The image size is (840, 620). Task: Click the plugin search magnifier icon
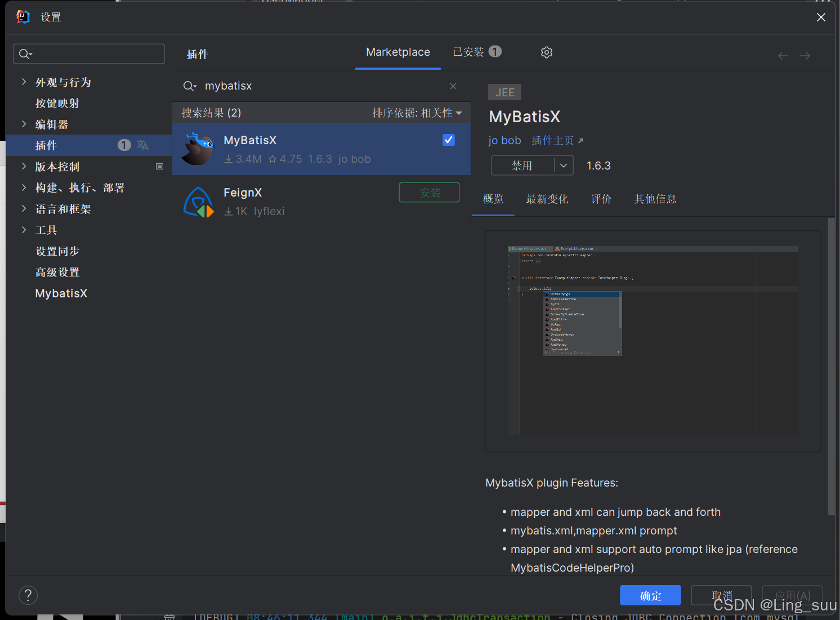[190, 86]
